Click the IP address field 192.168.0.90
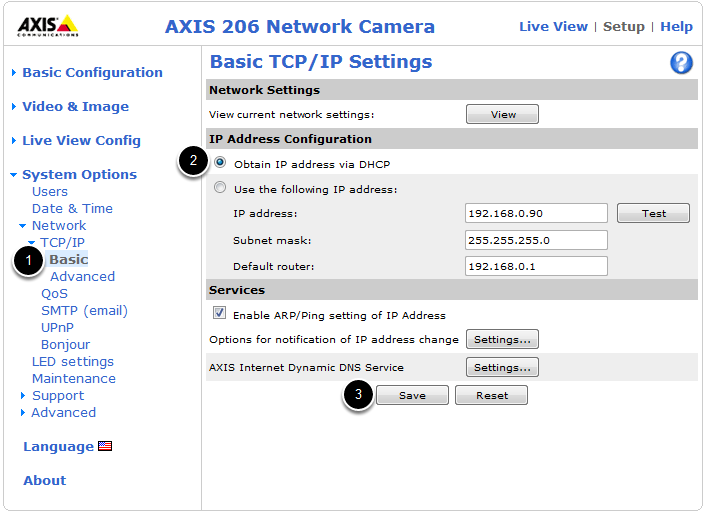Screen dimensions: 705x514 point(536,213)
